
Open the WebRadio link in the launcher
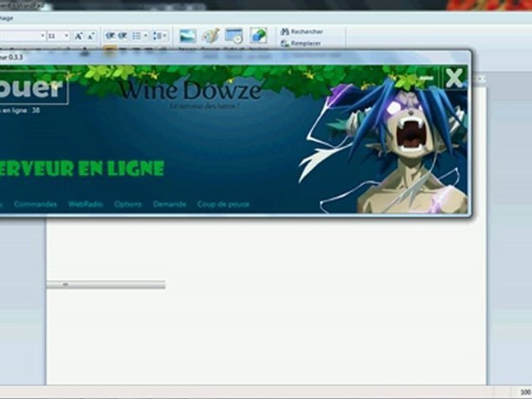(85, 204)
